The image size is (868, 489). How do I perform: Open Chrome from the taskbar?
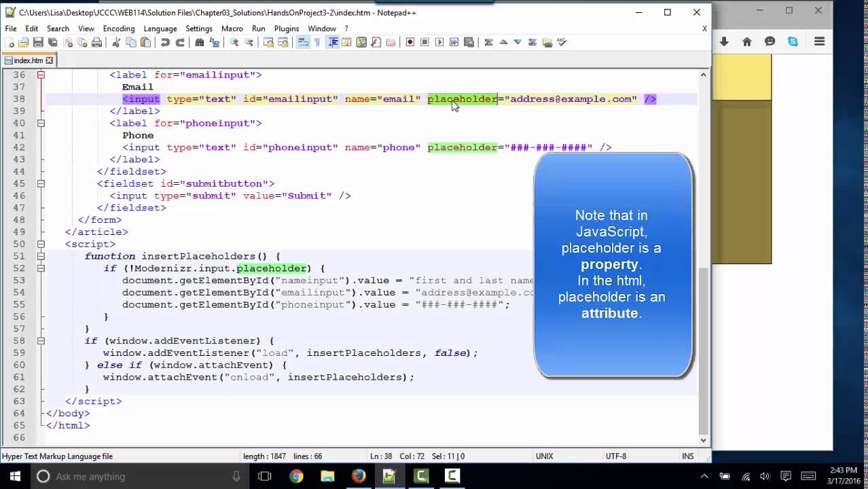tap(296, 476)
